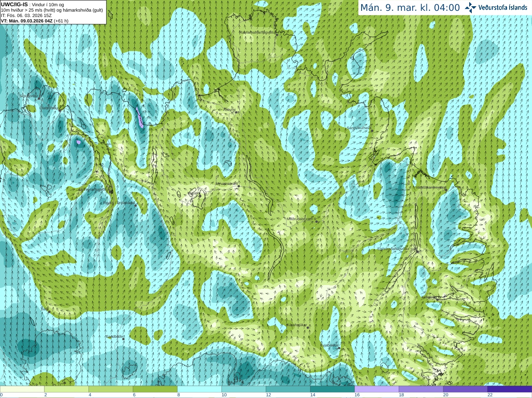Click the Ásbyrgi station marker
Screen dimensions: 532x398
tap(236, 112)
